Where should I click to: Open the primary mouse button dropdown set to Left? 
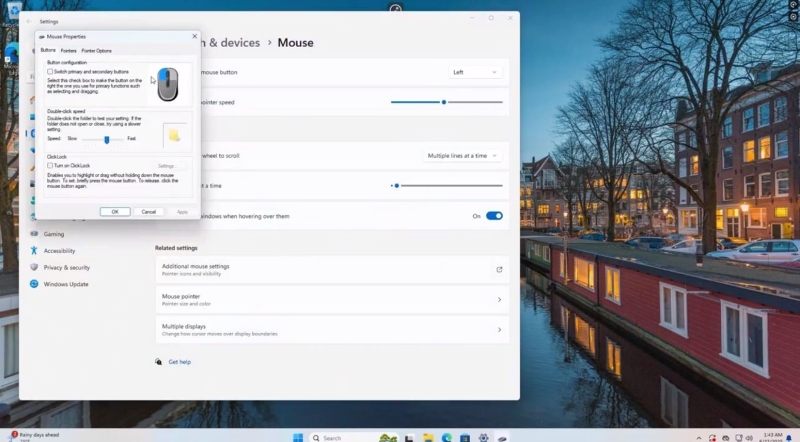[x=474, y=72]
